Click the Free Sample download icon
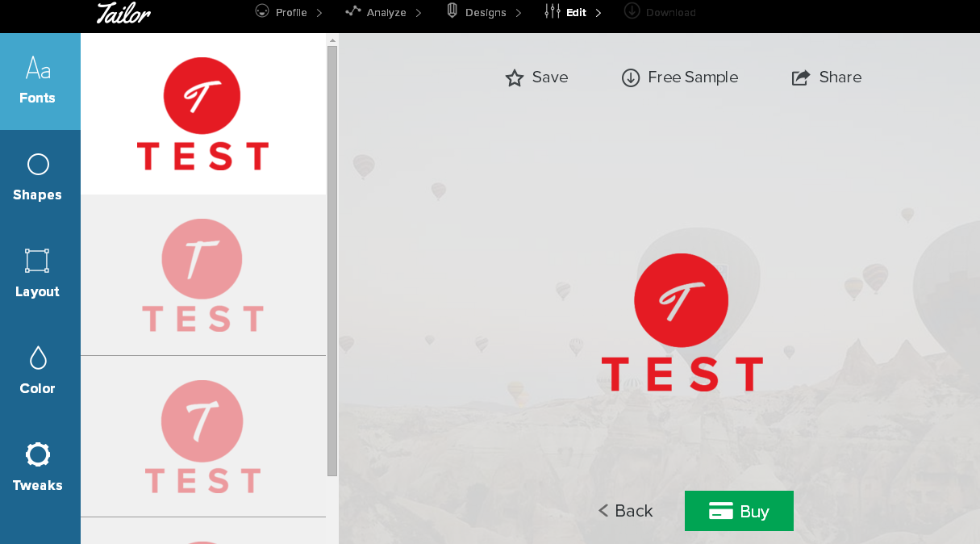The width and height of the screenshot is (980, 544). (630, 77)
